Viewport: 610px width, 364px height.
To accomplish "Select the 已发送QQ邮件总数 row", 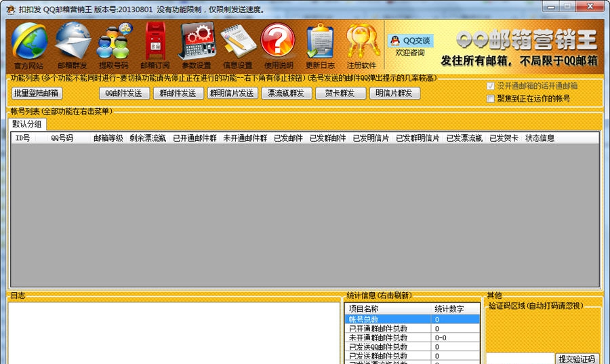I will click(x=412, y=346).
